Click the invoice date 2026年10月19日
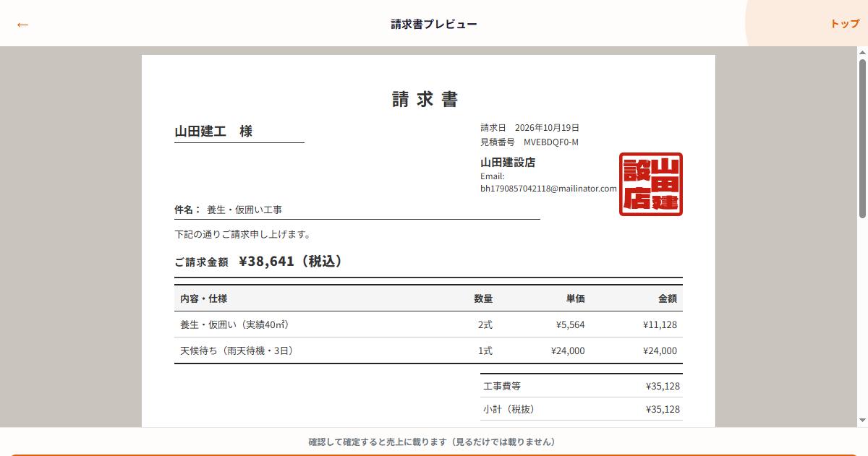 pos(547,128)
